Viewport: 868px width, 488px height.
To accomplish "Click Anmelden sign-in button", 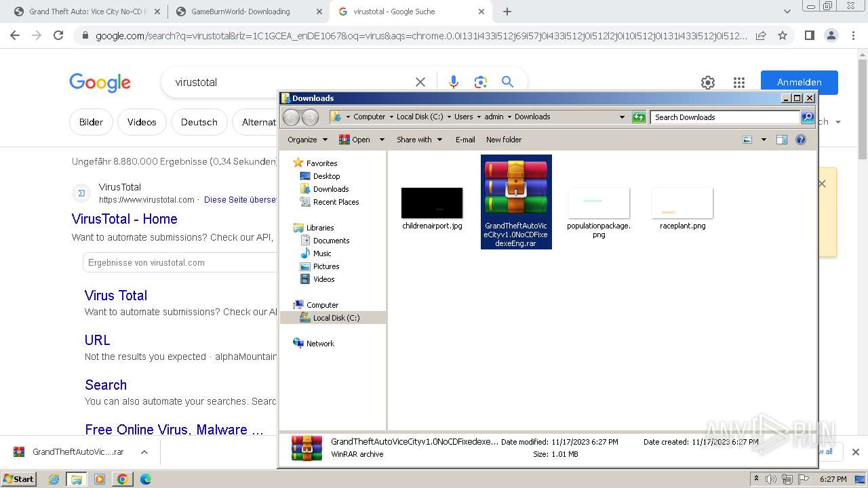I will tap(800, 82).
